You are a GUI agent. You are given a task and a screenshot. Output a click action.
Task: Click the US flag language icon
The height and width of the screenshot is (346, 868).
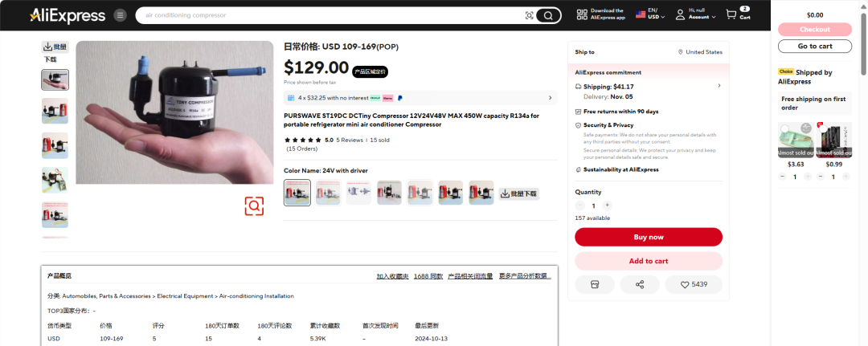(641, 14)
